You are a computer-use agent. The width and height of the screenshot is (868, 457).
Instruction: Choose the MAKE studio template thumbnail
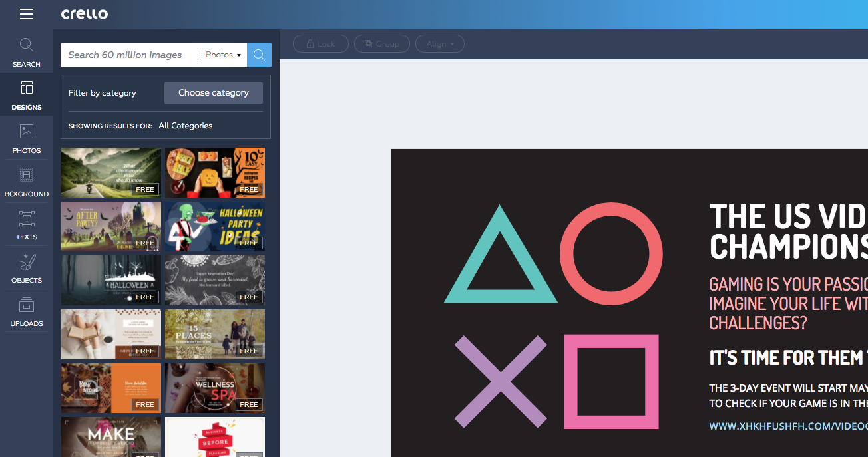tap(111, 437)
